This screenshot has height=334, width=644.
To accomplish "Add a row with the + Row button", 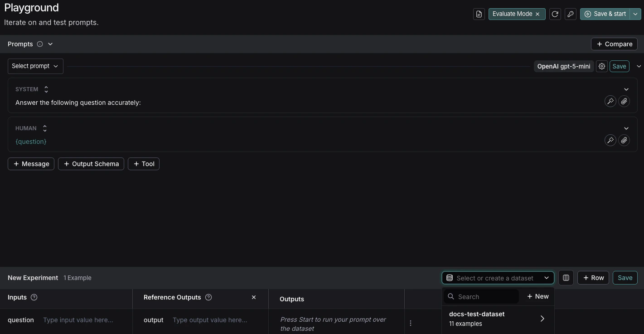I will coord(593,277).
